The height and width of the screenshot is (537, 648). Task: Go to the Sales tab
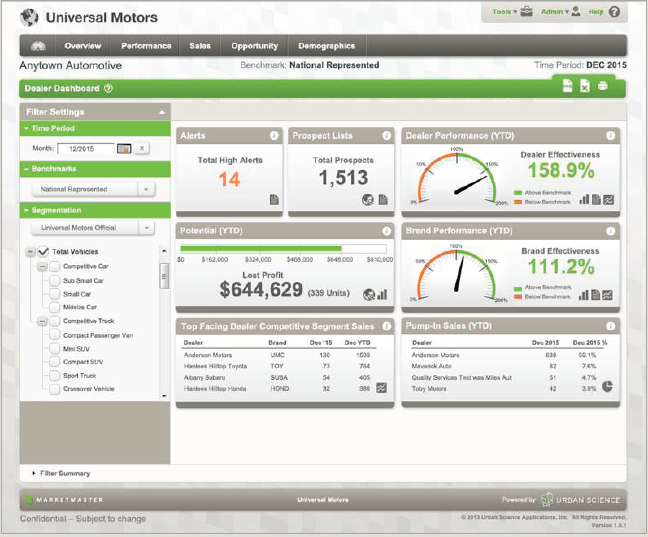tap(200, 46)
